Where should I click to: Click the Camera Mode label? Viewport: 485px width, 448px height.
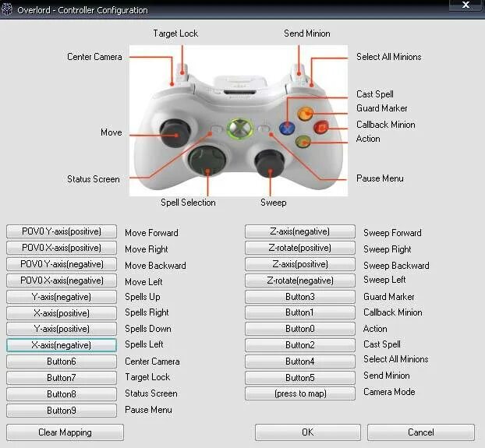tap(389, 392)
